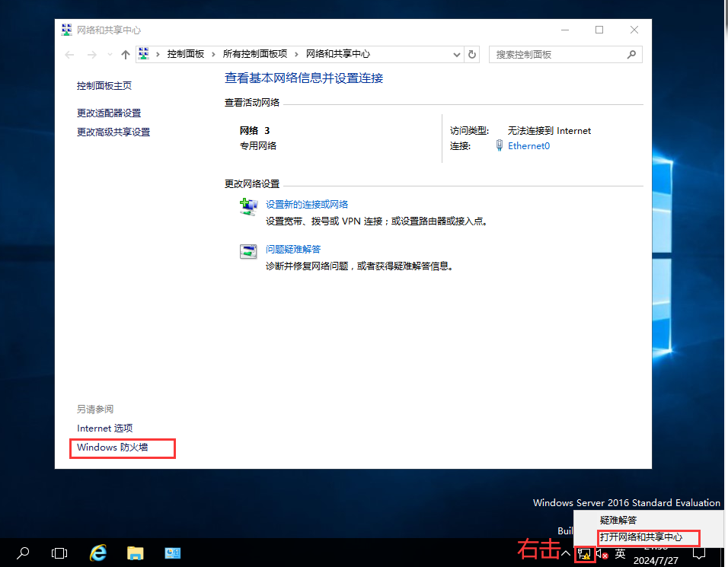Refresh the Network and Sharing Center view
Image resolution: width=728 pixels, height=567 pixels.
[472, 55]
